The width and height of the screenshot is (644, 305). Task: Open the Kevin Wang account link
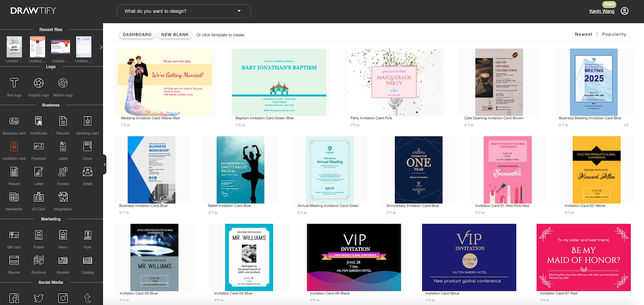coord(600,11)
